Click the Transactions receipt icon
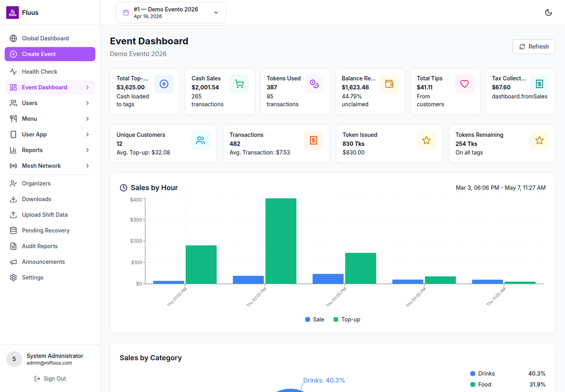565x392 pixels. click(x=313, y=140)
